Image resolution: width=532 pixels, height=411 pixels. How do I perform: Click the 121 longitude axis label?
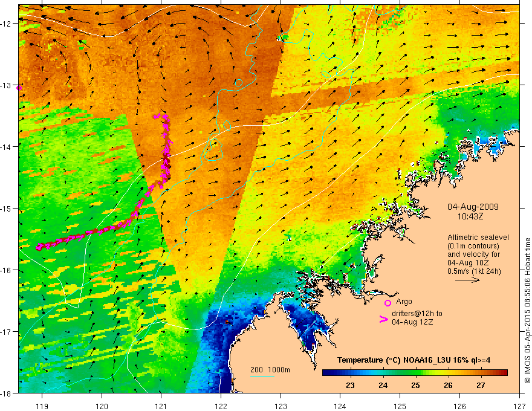(x=161, y=406)
